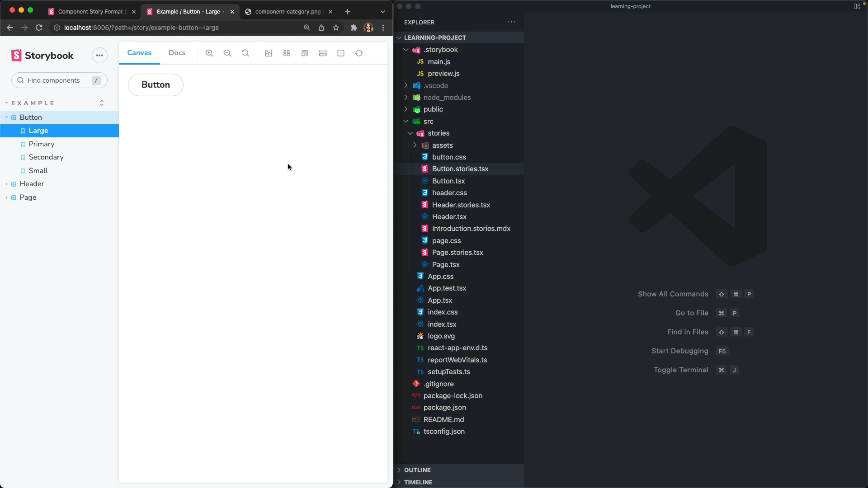The image size is (868, 488).
Task: Click the zoom out icon in toolbar
Action: pyautogui.click(x=227, y=53)
